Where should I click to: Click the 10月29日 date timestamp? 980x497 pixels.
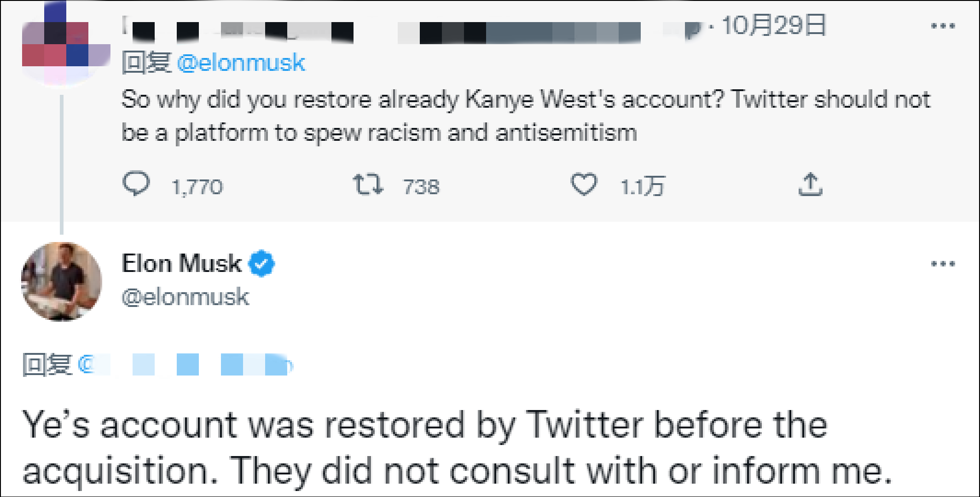tap(774, 26)
